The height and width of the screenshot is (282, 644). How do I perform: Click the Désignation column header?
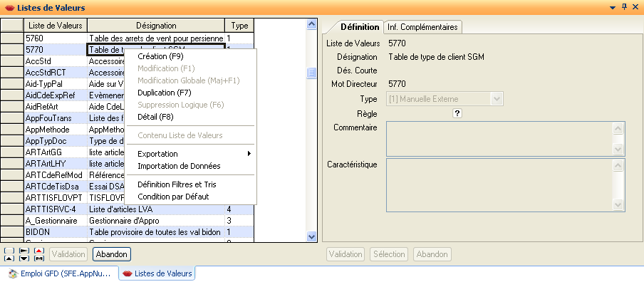156,26
